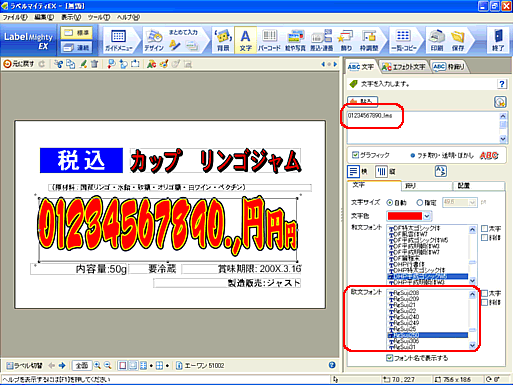Click the ラベル切替 label switch button

coord(25,366)
